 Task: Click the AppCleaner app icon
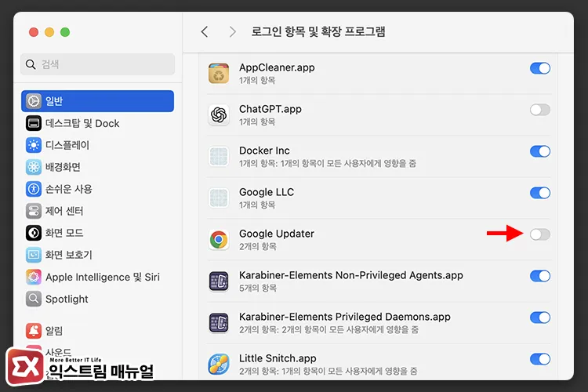(219, 73)
